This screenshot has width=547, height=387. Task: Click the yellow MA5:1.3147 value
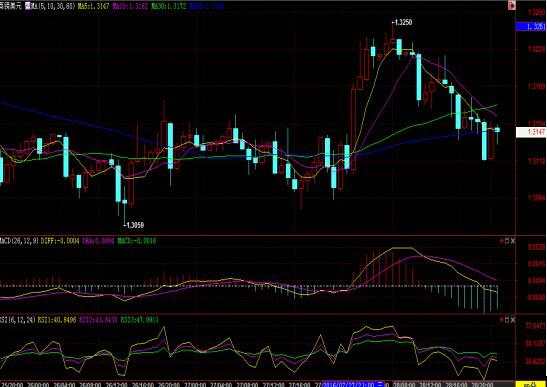[x=94, y=6]
